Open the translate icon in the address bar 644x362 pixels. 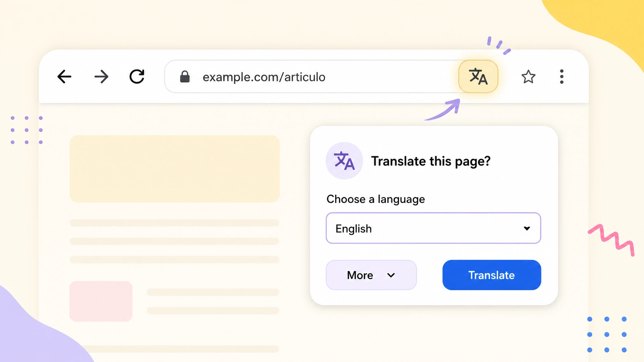pyautogui.click(x=478, y=76)
